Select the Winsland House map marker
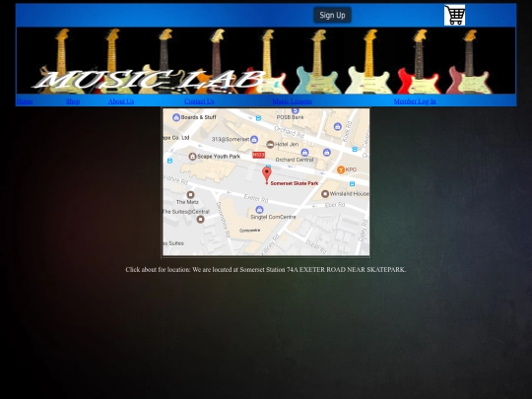This screenshot has width=532, height=399. (x=325, y=194)
